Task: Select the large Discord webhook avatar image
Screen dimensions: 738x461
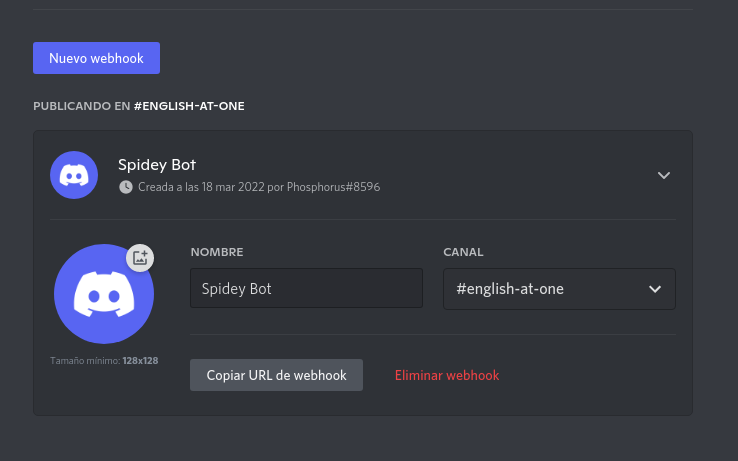Action: pyautogui.click(x=104, y=294)
